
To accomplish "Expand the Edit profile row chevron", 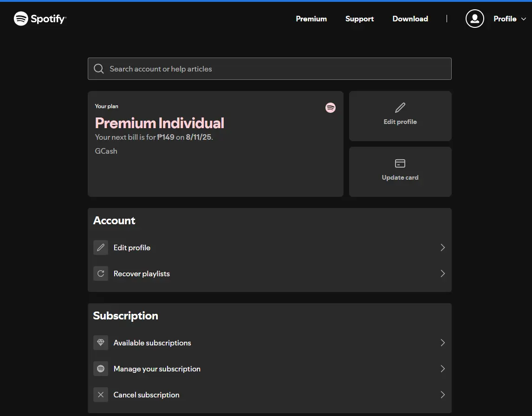I will point(443,248).
